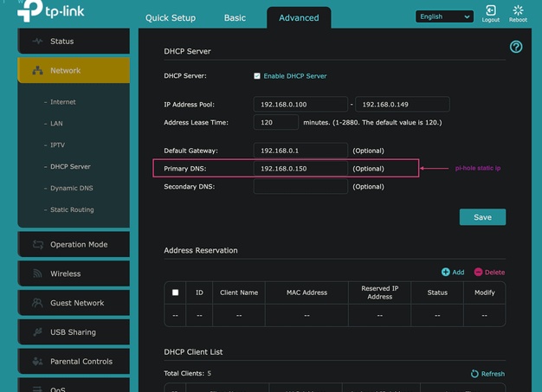Viewport: 542px width, 392px height.
Task: Click the Logout label
Action: [491, 20]
